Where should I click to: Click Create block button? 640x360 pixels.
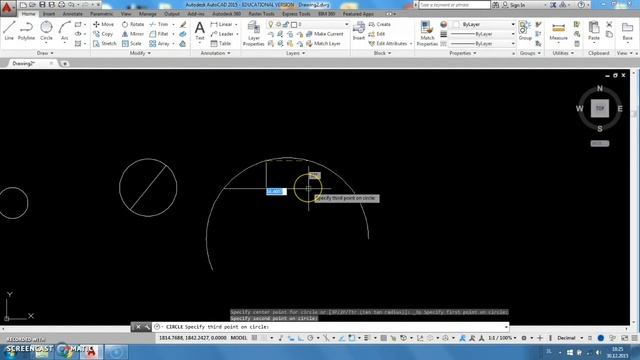click(x=380, y=24)
